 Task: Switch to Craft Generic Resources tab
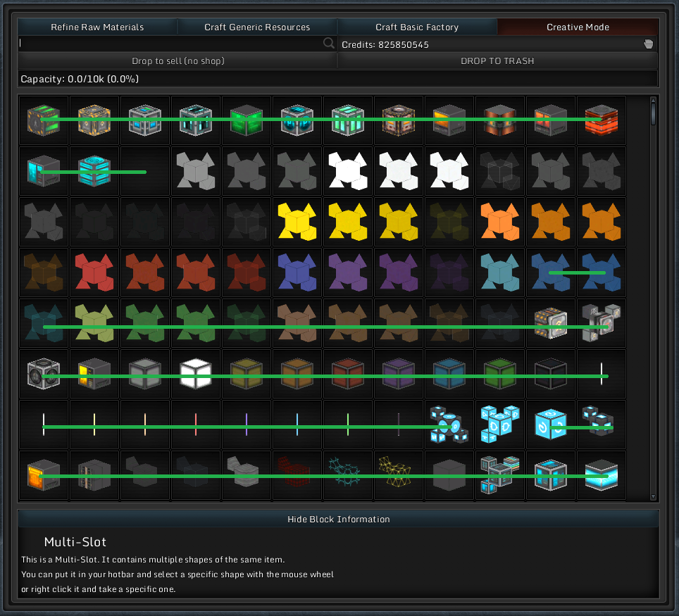point(257,27)
